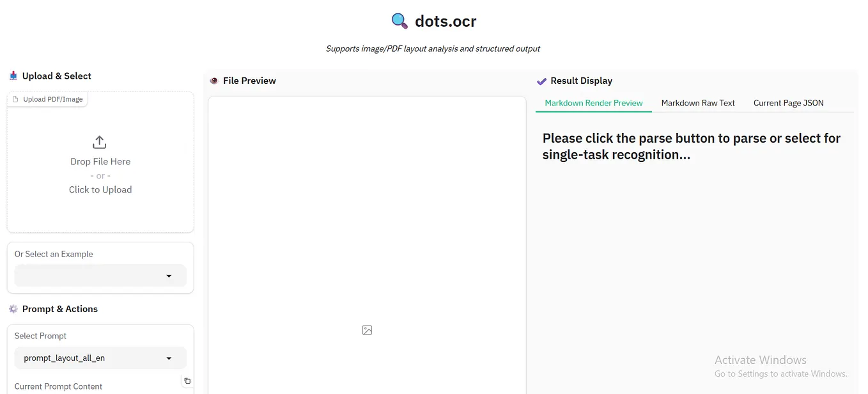The height and width of the screenshot is (394, 868).
Task: Switch to the Current Page JSON tab
Action: click(788, 102)
